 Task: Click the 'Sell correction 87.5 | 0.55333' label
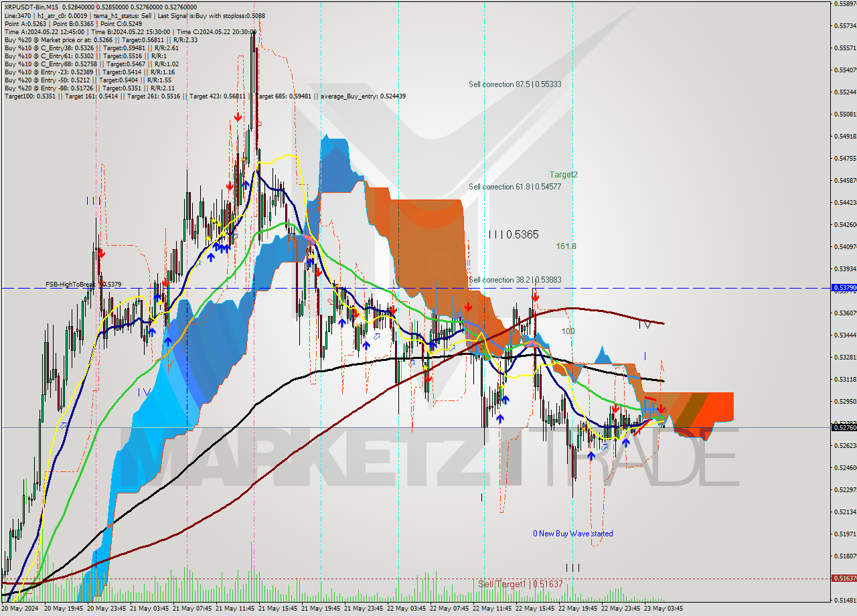pyautogui.click(x=515, y=84)
